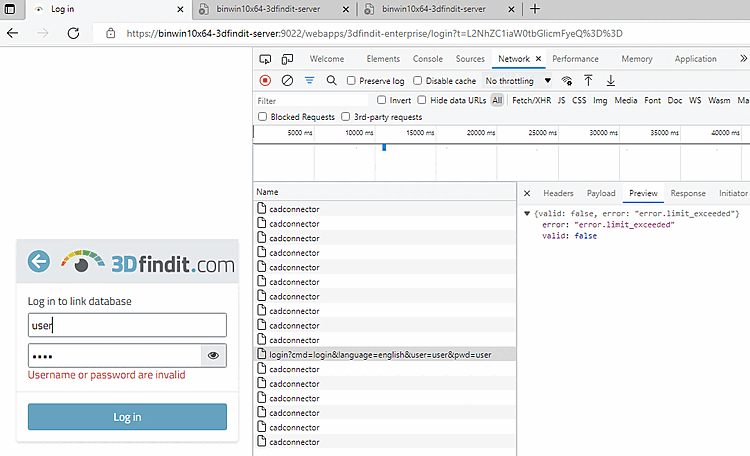
Task: Click the 3Dfindit.com logo
Action: (148, 262)
